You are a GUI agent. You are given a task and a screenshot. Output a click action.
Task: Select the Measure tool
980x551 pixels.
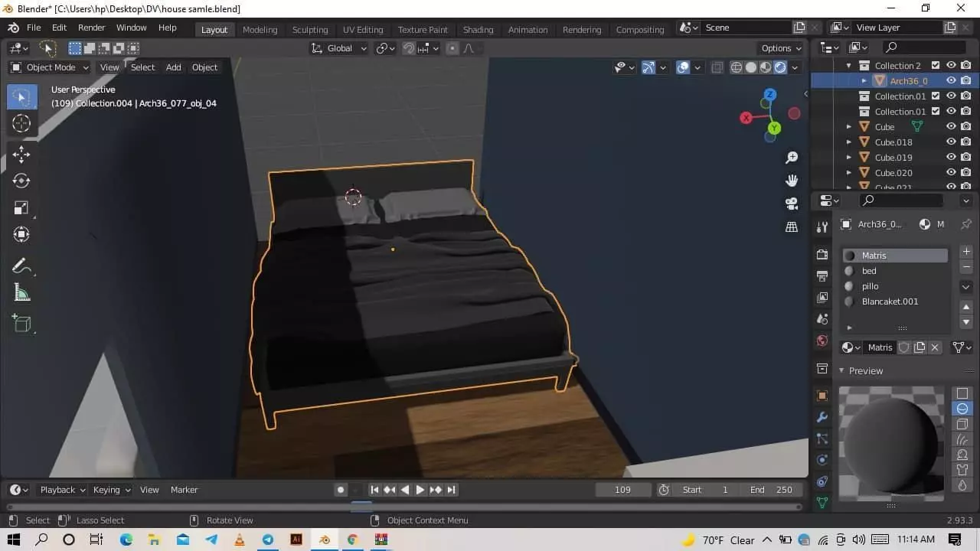(x=21, y=293)
